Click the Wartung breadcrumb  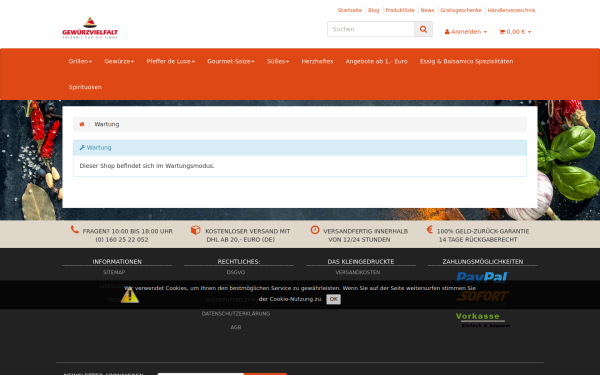click(x=107, y=124)
